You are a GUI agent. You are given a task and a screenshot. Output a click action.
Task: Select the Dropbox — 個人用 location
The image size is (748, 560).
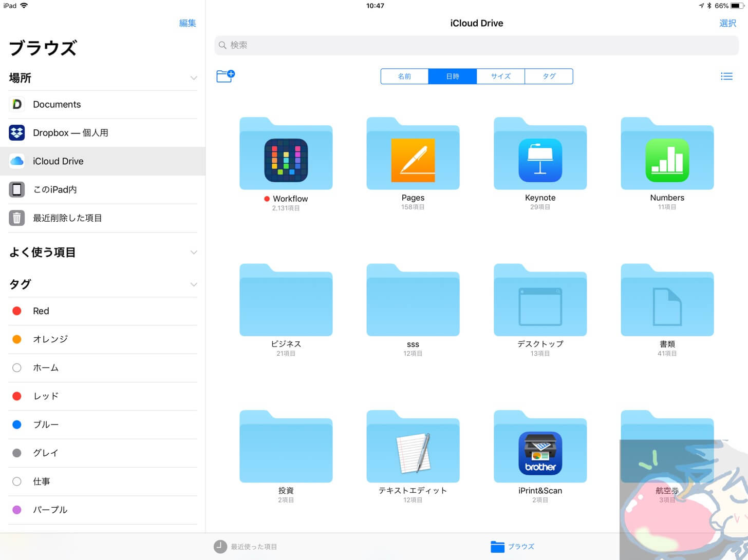coord(103,132)
